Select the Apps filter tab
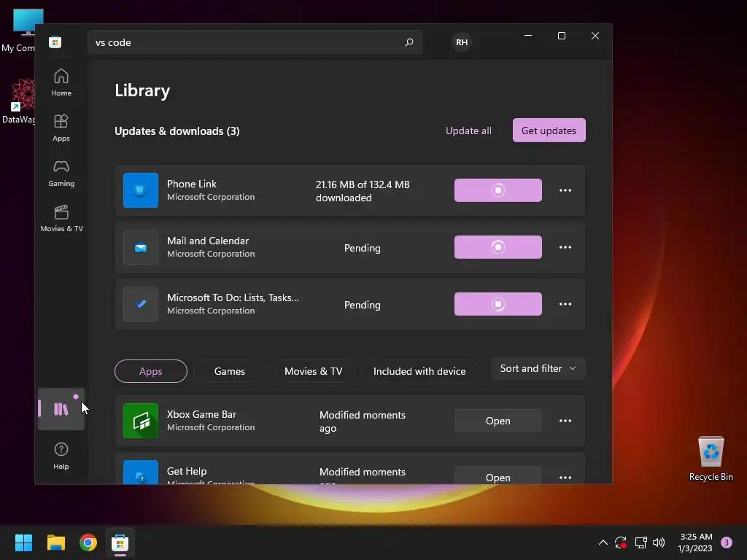 pos(150,371)
